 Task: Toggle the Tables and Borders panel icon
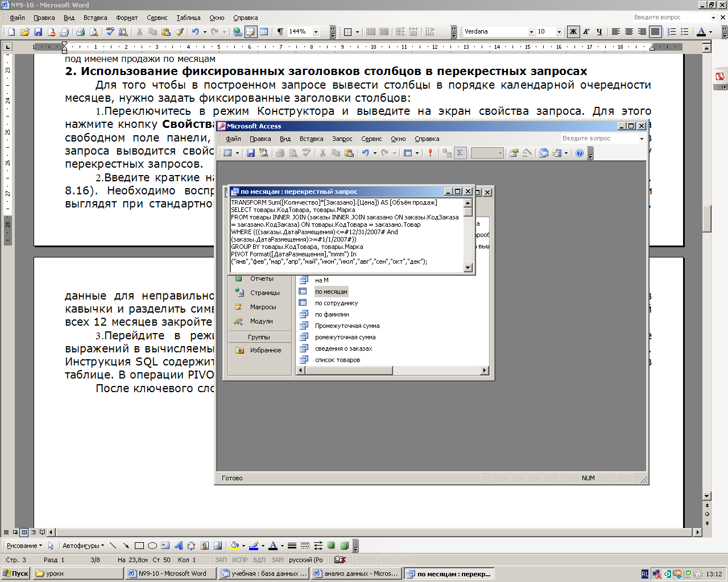(251, 32)
